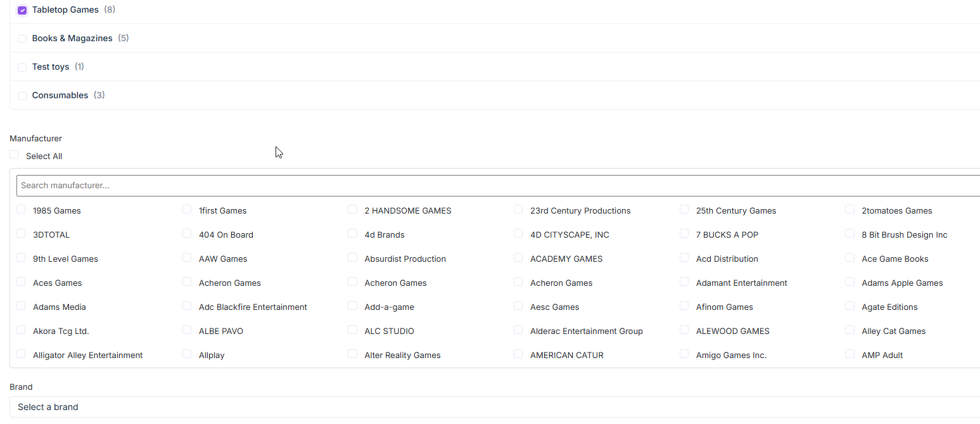Check Alligator Alley Entertainment manufacturer
Viewport: 980px width, 424px height.
click(x=21, y=354)
